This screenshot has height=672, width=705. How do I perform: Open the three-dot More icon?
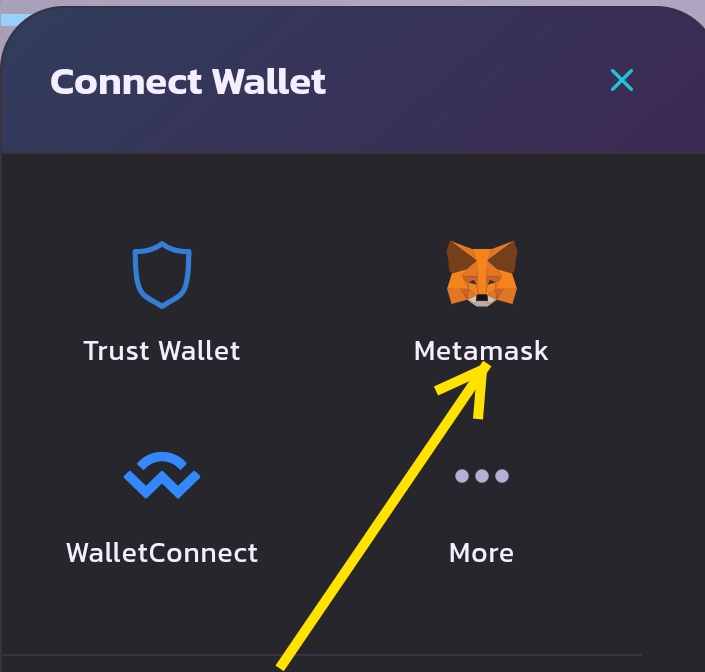[x=482, y=476]
